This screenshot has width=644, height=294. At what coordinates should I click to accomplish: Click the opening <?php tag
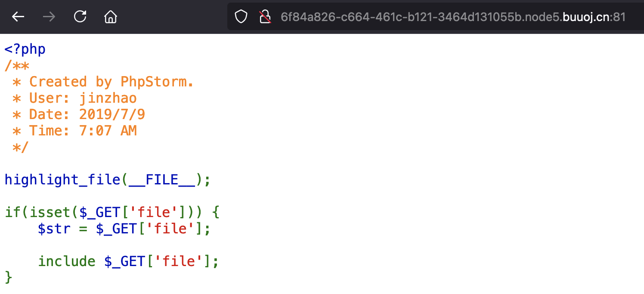[x=25, y=49]
